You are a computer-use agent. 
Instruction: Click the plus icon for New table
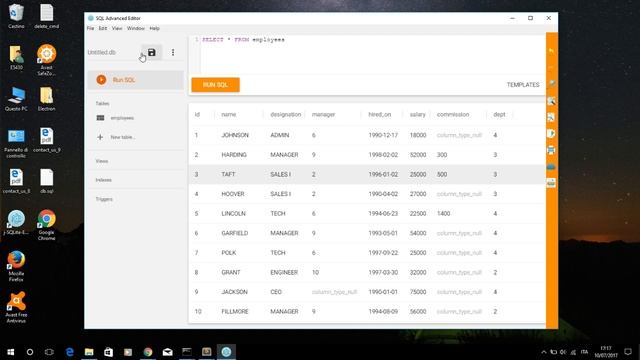(100, 137)
